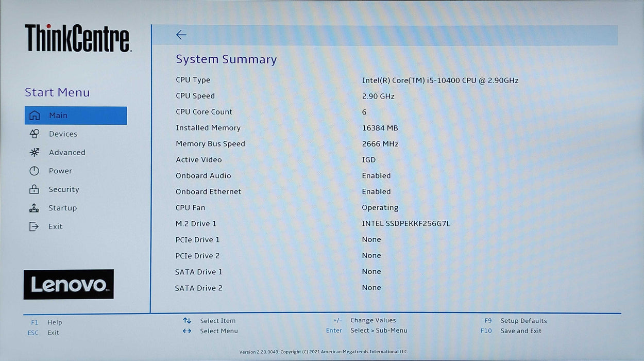Image resolution: width=644 pixels, height=361 pixels.
Task: Click the Power icon in sidebar
Action: 35,171
